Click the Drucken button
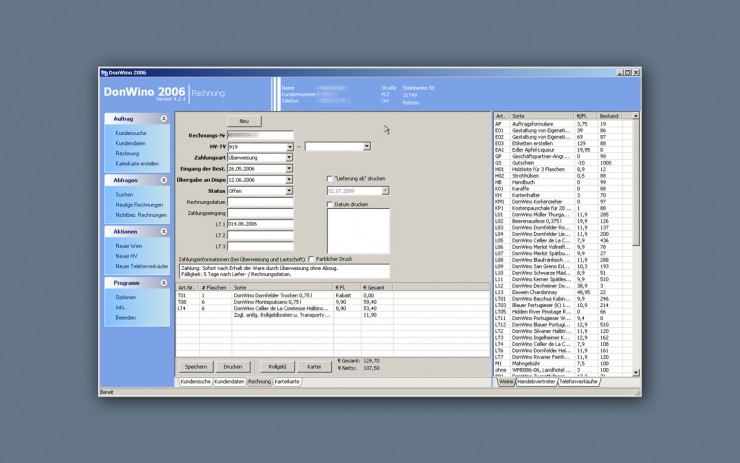 click(x=233, y=367)
